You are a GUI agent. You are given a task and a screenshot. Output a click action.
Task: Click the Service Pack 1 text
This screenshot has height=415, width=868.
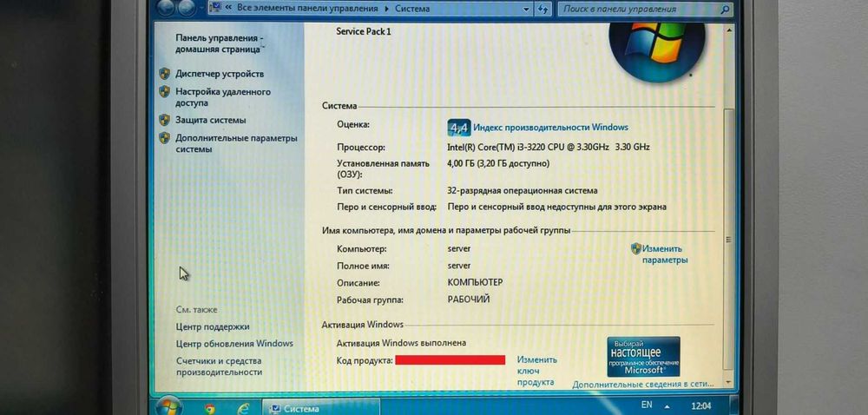[364, 31]
